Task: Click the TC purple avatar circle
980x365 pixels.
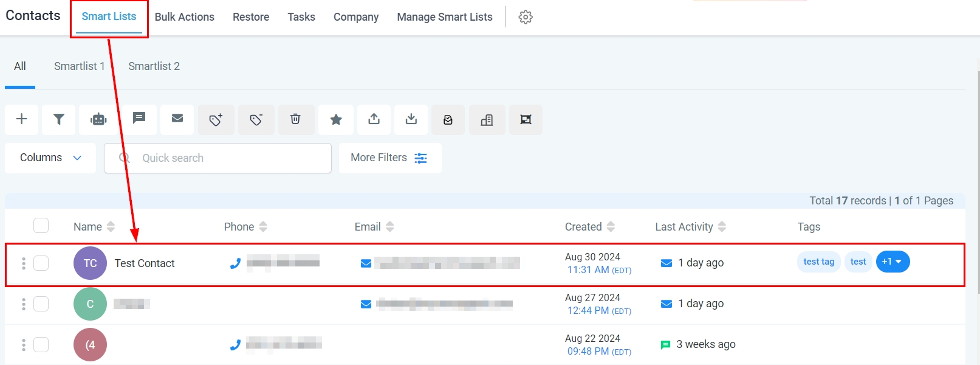Action: click(90, 263)
